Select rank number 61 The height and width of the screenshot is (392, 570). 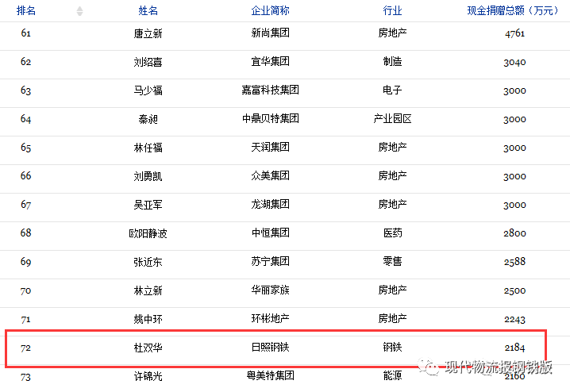[x=26, y=33]
